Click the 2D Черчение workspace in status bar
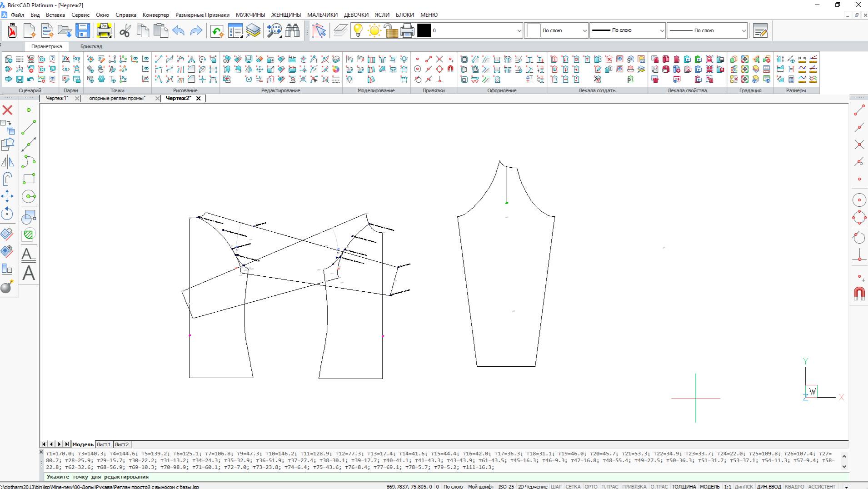The height and width of the screenshot is (489, 868). pyautogui.click(x=533, y=486)
